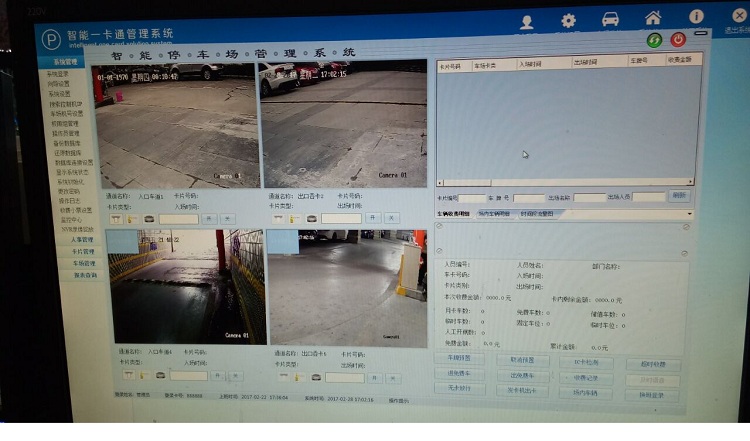Open 备份数据库 in the sidebar
This screenshot has height=441, width=750.
point(66,143)
